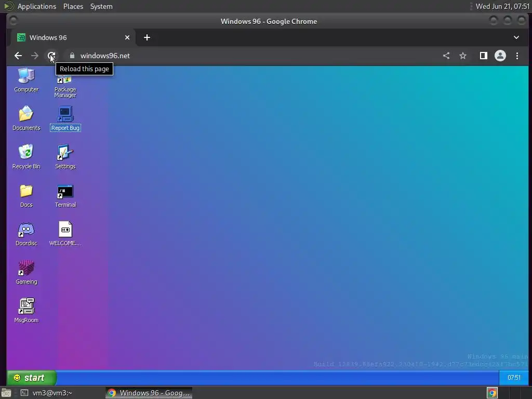This screenshot has width=532, height=399.
Task: Open the Chrome profile avatar menu
Action: click(x=500, y=56)
